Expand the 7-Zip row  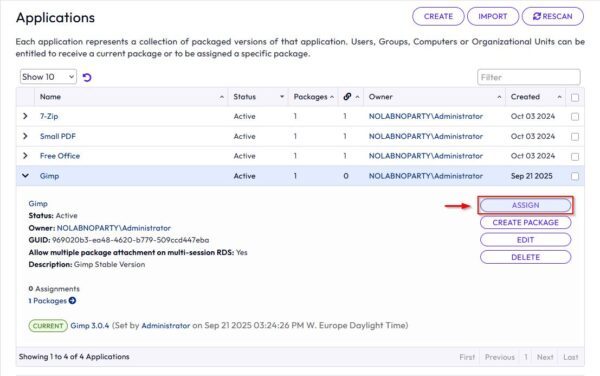coord(25,116)
